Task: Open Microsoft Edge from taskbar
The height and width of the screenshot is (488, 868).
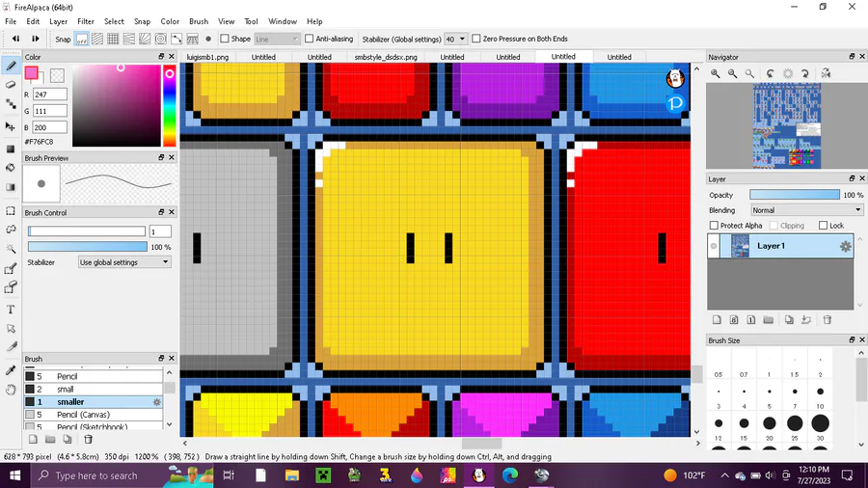Action: point(510,475)
